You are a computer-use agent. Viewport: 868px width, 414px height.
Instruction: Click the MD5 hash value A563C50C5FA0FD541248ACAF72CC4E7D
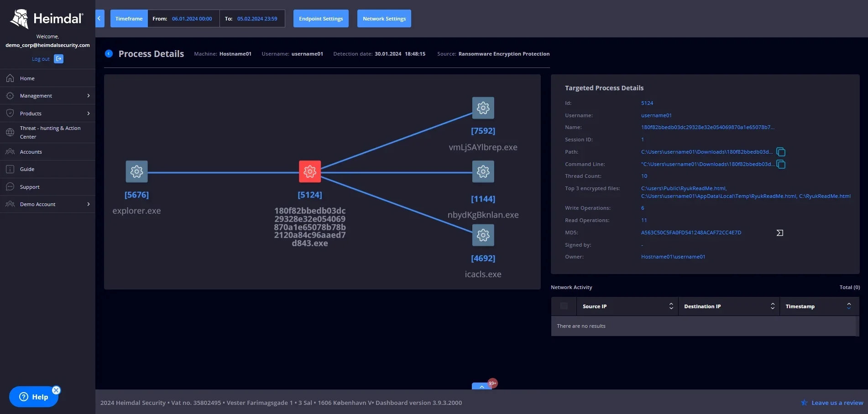click(x=691, y=233)
